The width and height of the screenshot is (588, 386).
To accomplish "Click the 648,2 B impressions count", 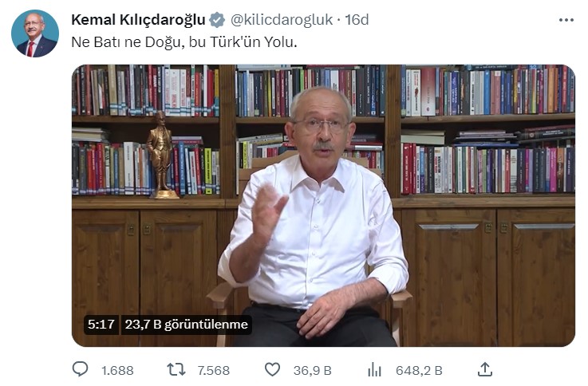I will pyautogui.click(x=419, y=371).
